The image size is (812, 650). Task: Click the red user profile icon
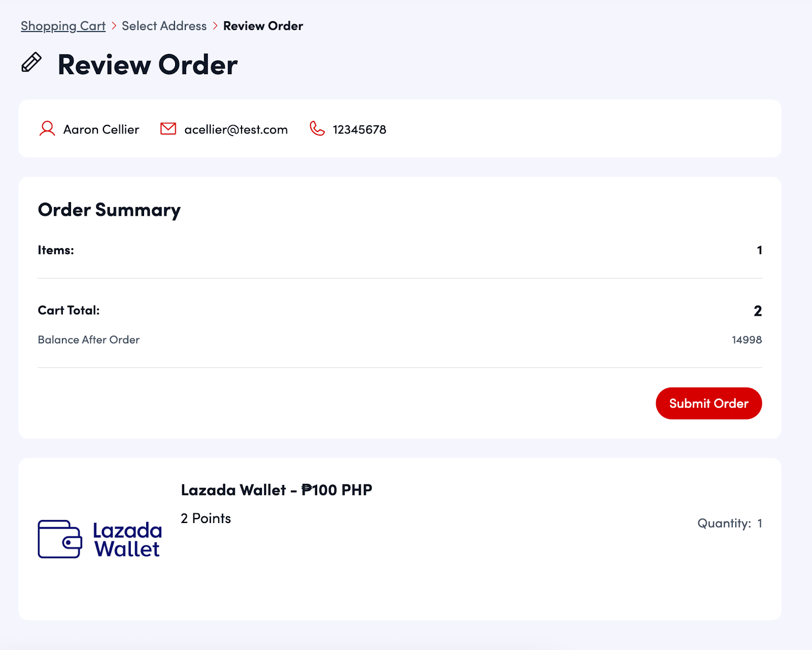[47, 129]
